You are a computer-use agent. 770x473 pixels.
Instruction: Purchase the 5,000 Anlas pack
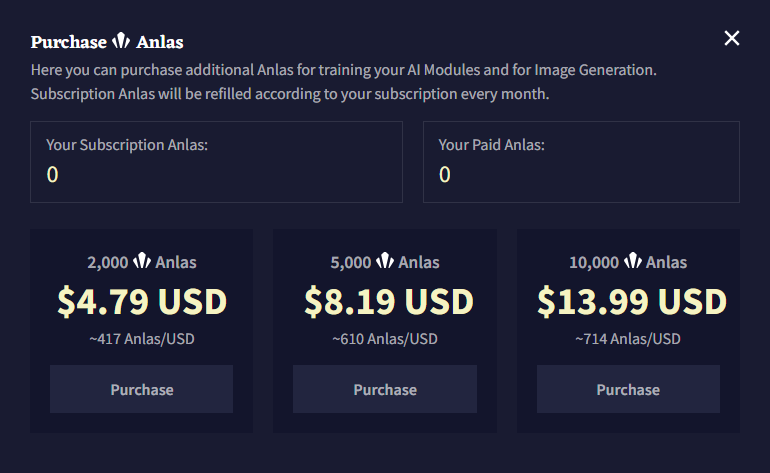click(385, 389)
